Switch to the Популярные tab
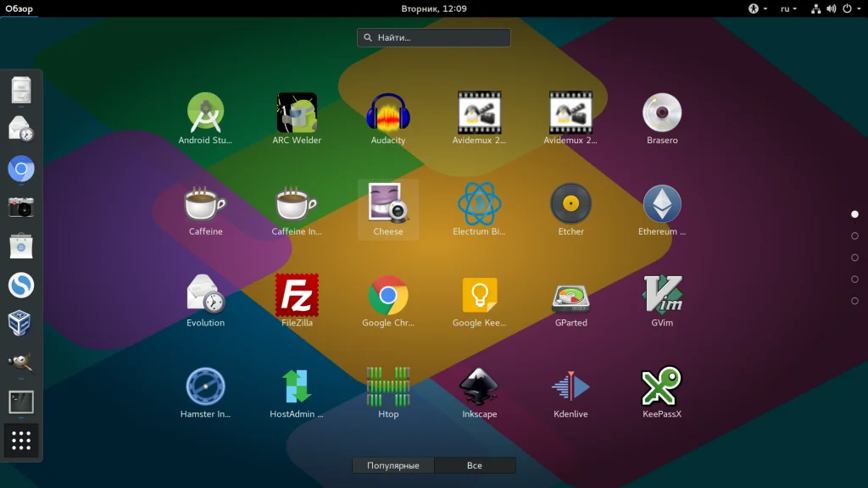The width and height of the screenshot is (868, 488). pos(393,465)
